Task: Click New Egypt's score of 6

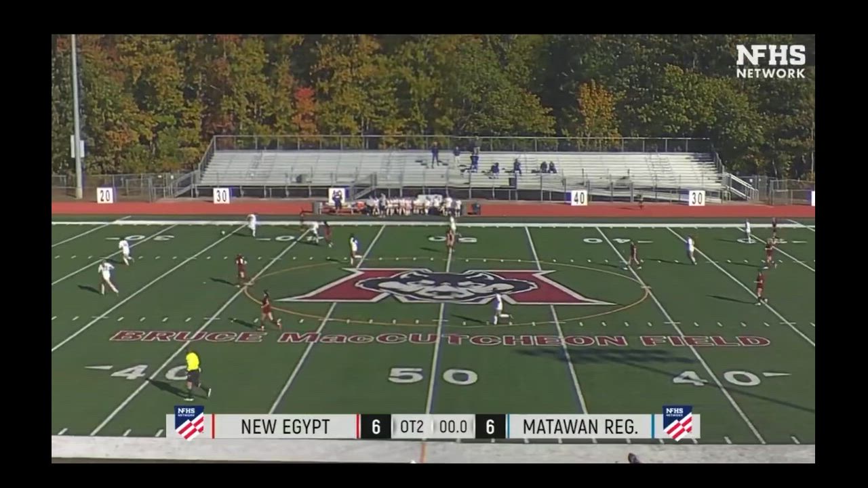Action: click(x=375, y=427)
